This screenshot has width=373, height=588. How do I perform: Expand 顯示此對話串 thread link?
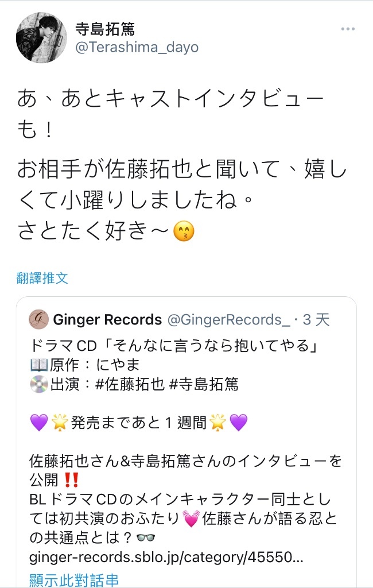(x=74, y=579)
